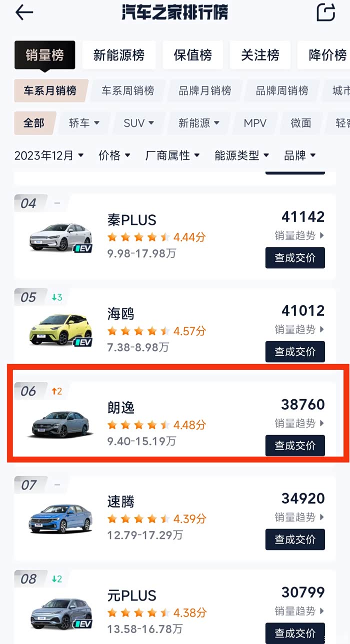Open the 朗逸 car listing title
This screenshot has height=644, width=350.
pyautogui.click(x=121, y=407)
